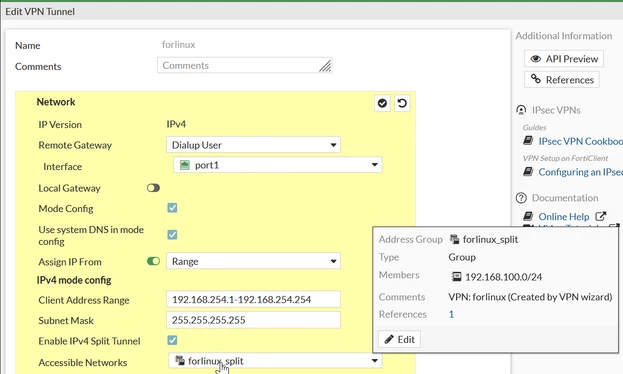The height and width of the screenshot is (374, 623).
Task: Open the Interface port1 dropdown
Action: pyautogui.click(x=278, y=165)
